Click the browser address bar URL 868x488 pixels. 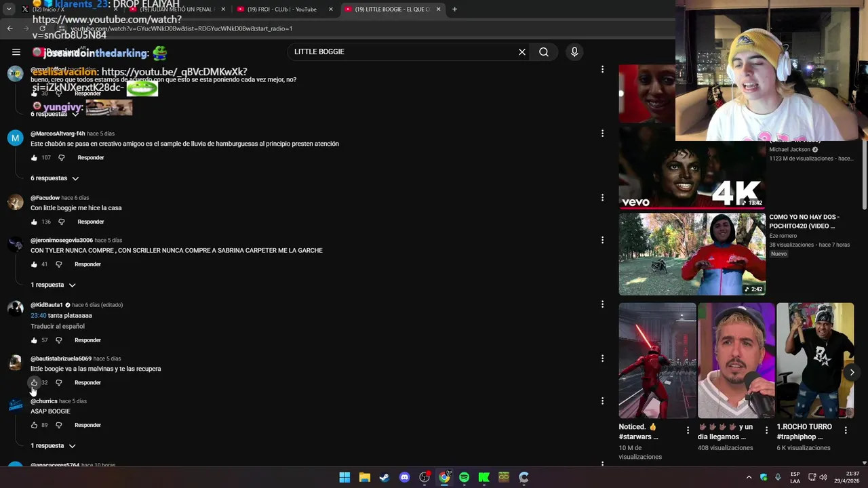coord(182,28)
